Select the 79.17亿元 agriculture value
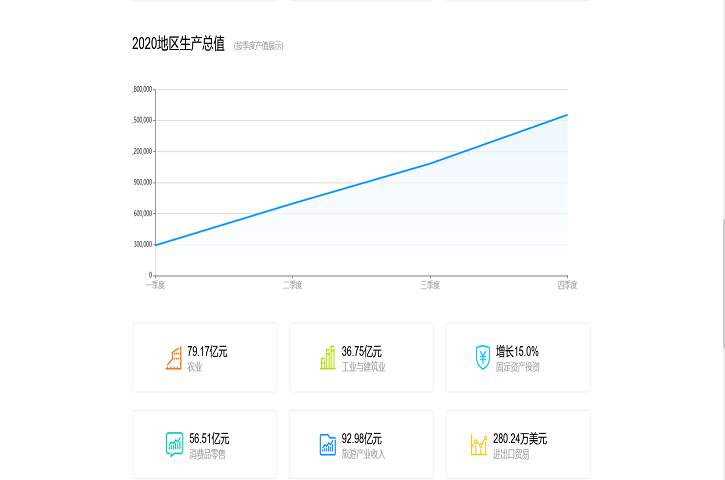The image size is (725, 480). click(208, 351)
